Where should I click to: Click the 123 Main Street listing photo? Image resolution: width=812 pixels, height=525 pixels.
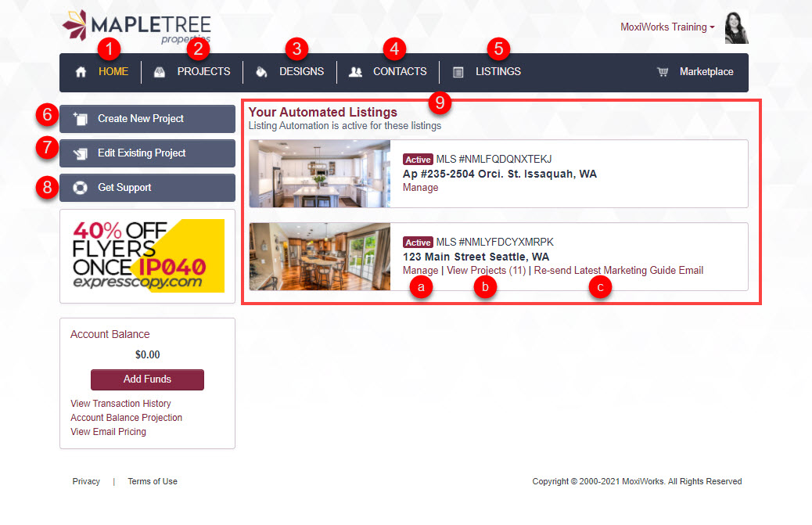pyautogui.click(x=319, y=257)
